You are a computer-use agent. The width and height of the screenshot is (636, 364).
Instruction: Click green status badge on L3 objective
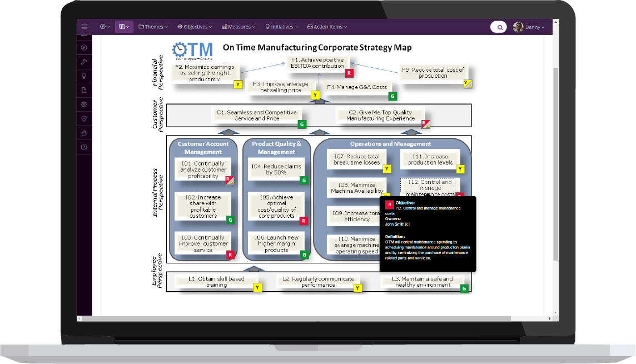pos(464,288)
